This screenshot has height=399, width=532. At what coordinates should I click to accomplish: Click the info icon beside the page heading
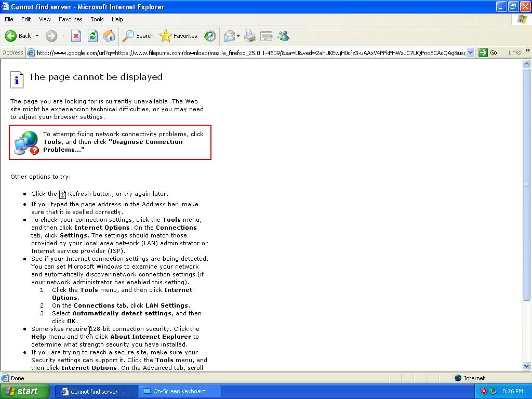tap(17, 79)
